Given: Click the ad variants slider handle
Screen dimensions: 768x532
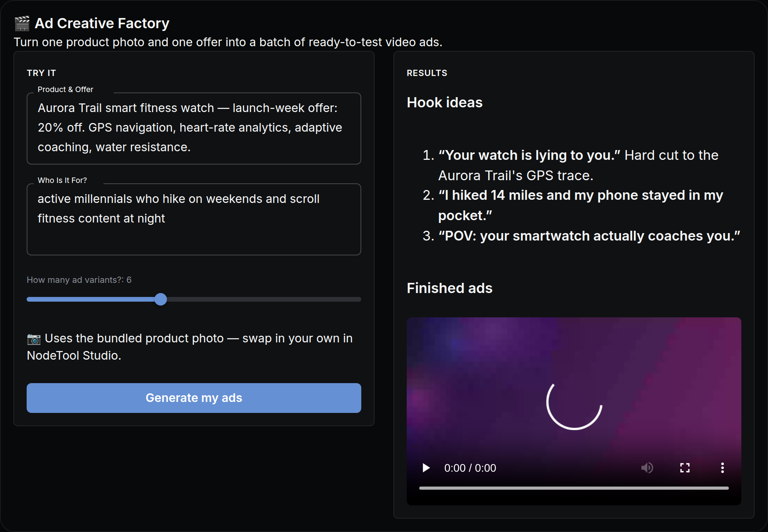Looking at the screenshot, I should (161, 299).
